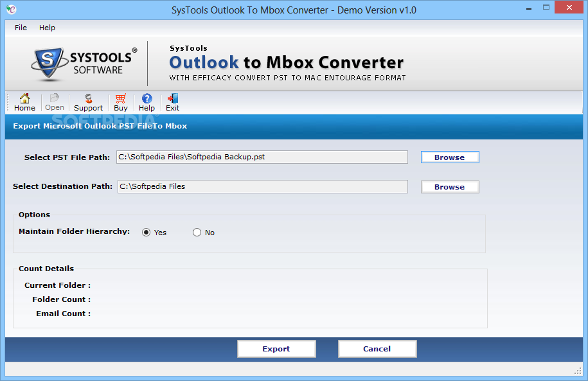The width and height of the screenshot is (588, 381).
Task: Browse for the PST file path
Action: point(450,157)
